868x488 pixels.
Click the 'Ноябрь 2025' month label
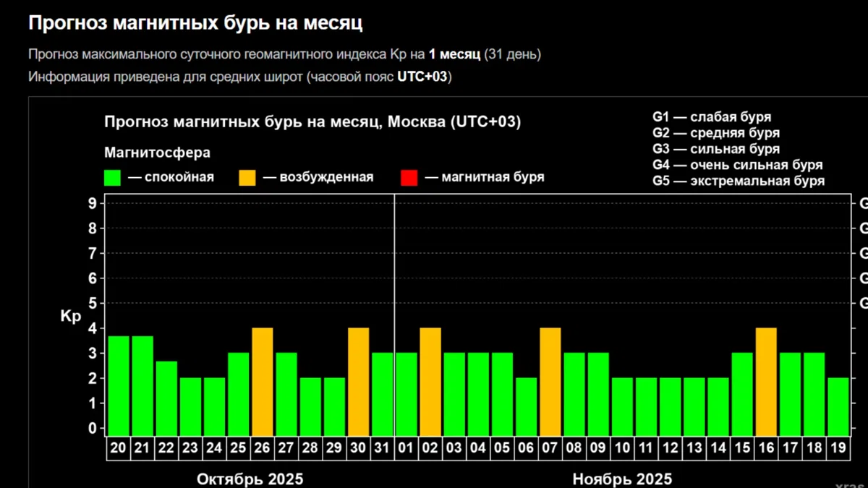tap(622, 479)
